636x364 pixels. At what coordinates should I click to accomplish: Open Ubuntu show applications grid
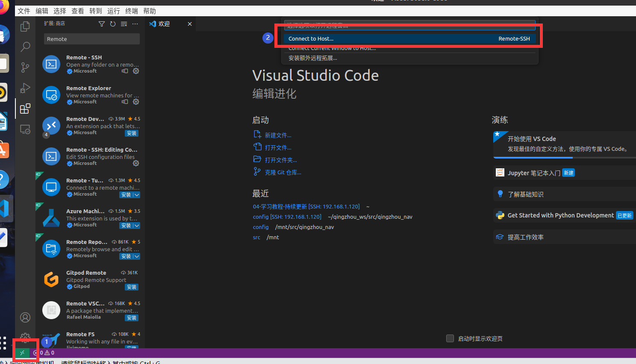pos(3,342)
